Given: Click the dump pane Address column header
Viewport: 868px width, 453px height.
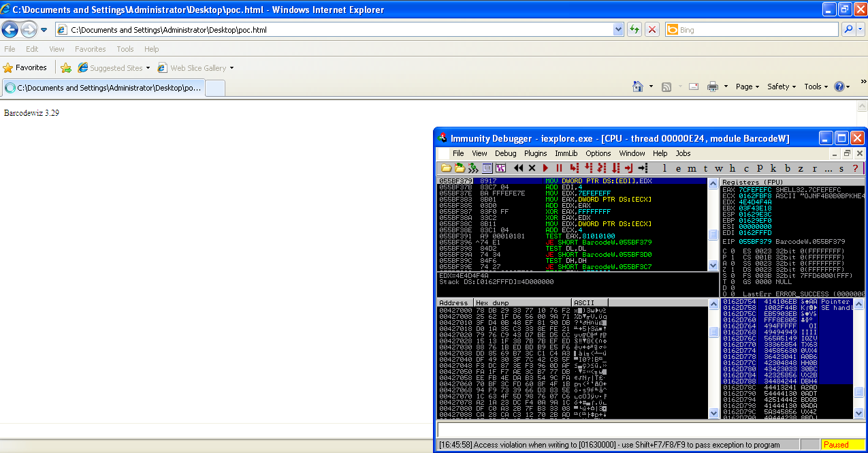Looking at the screenshot, I should point(455,302).
